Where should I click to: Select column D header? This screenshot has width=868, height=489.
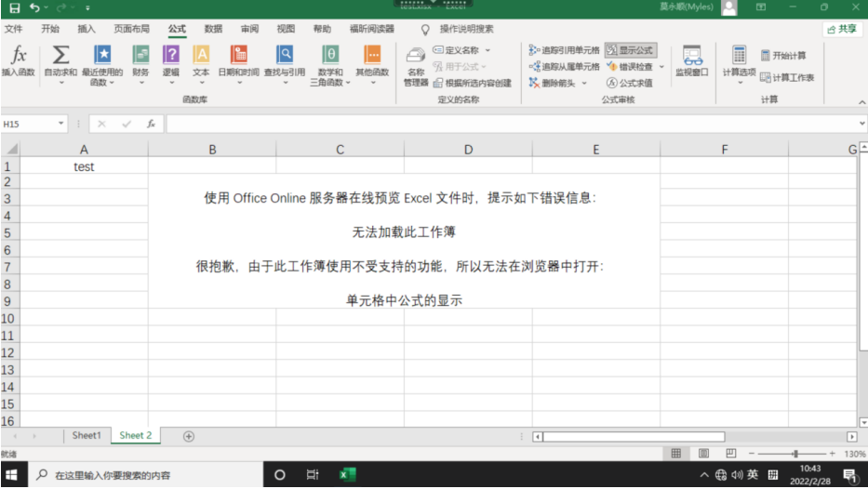pos(468,150)
